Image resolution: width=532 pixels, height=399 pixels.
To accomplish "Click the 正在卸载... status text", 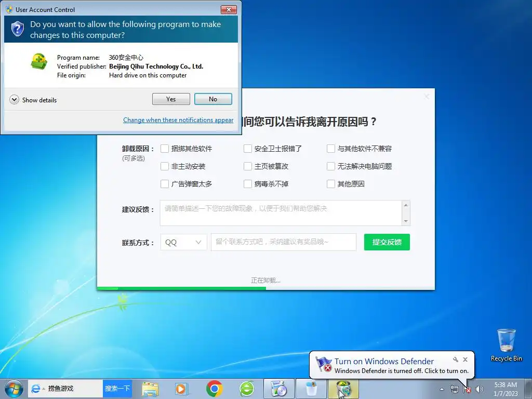I will pyautogui.click(x=265, y=280).
